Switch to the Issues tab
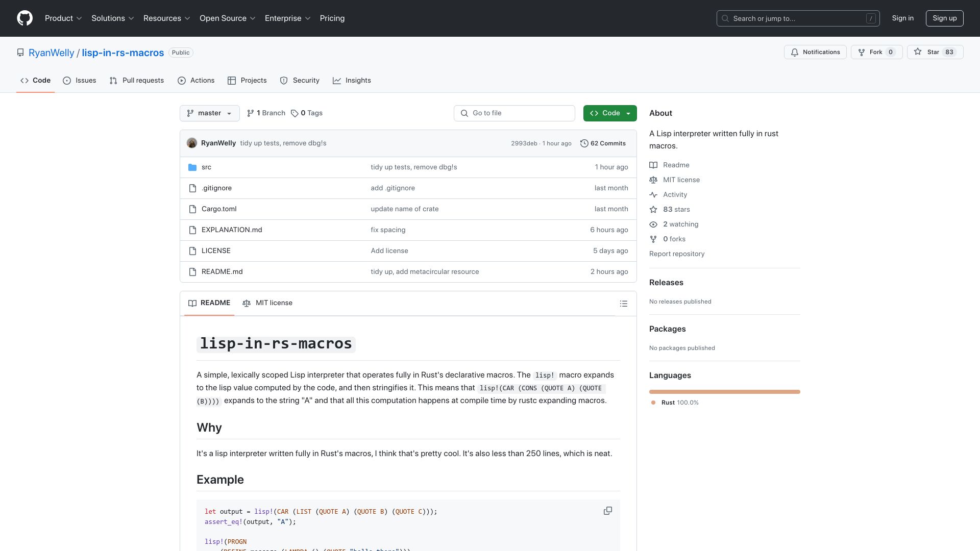 coord(80,81)
